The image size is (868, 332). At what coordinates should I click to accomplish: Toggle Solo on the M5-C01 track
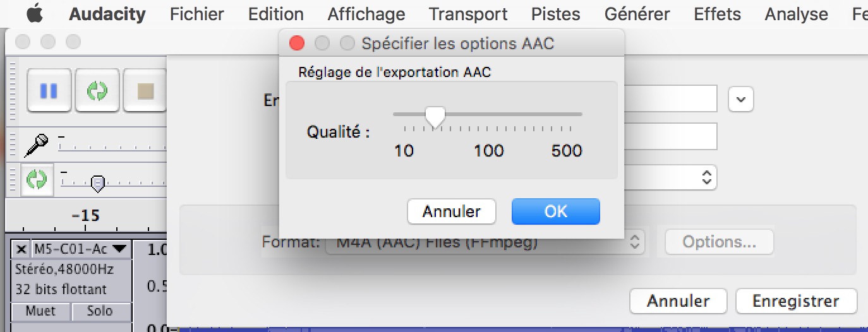point(100,311)
